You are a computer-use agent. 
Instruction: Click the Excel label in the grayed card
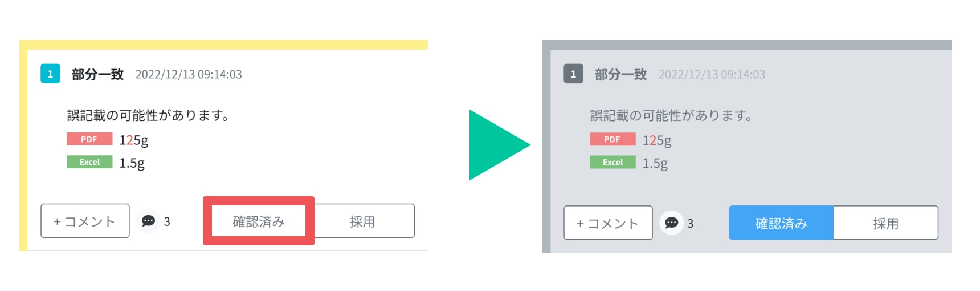click(612, 162)
